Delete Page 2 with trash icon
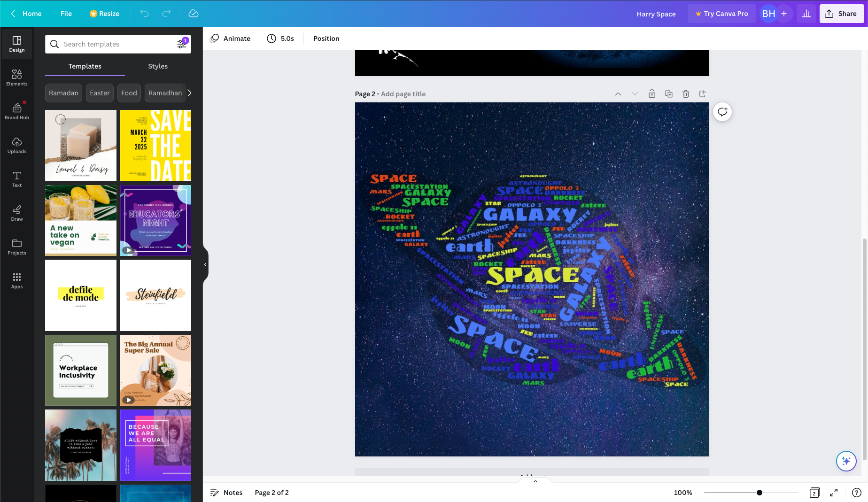Image resolution: width=868 pixels, height=502 pixels. tap(686, 94)
